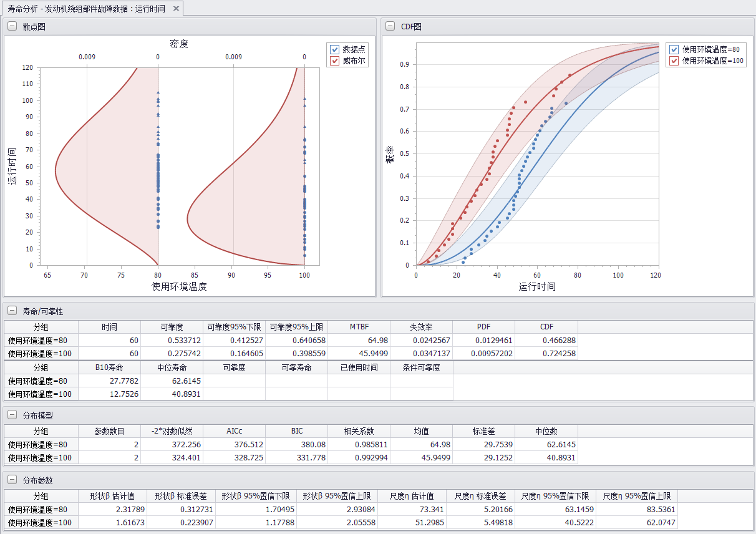Click the AICc column header
The height and width of the screenshot is (534, 756).
pos(234,431)
